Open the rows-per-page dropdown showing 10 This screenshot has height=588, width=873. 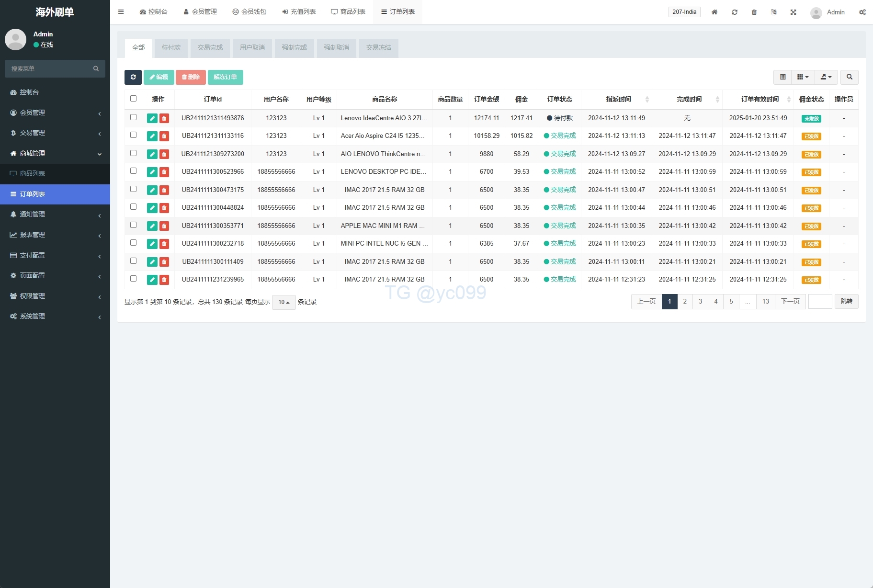click(283, 302)
